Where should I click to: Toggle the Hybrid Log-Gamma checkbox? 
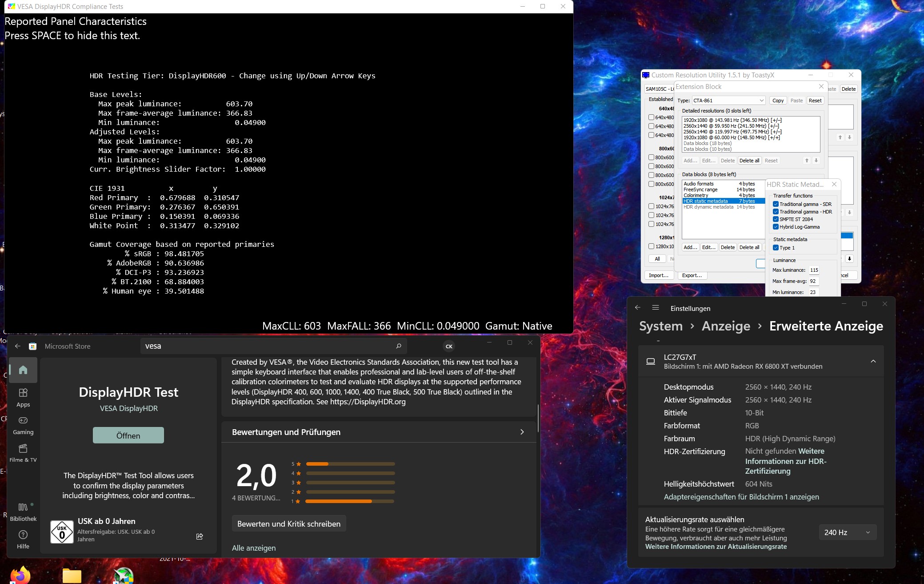pyautogui.click(x=776, y=227)
